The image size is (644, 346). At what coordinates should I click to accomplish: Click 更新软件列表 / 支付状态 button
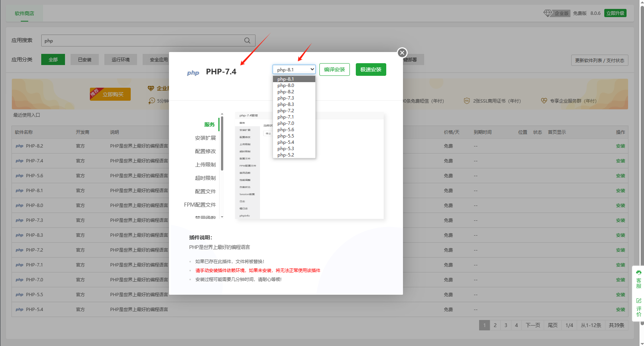(x=599, y=60)
